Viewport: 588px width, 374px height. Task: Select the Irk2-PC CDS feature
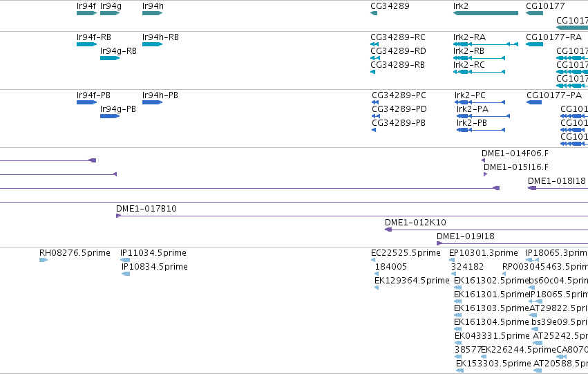click(x=480, y=102)
